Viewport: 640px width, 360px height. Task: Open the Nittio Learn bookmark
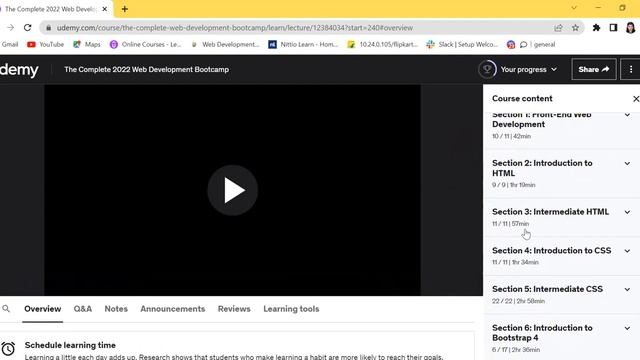tap(303, 44)
